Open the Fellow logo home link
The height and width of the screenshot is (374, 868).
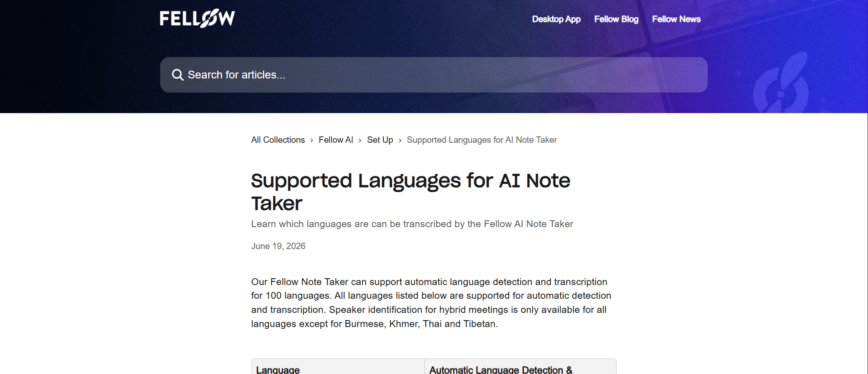[197, 19]
